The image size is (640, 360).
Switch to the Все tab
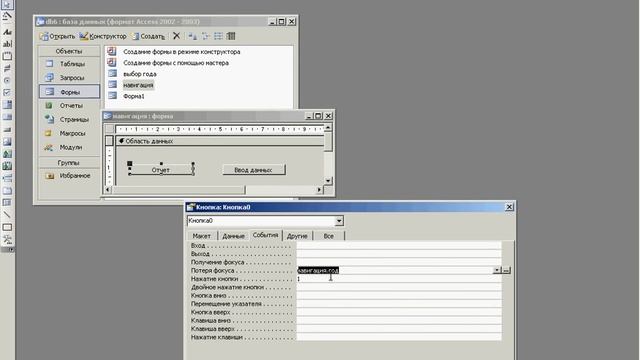click(329, 236)
